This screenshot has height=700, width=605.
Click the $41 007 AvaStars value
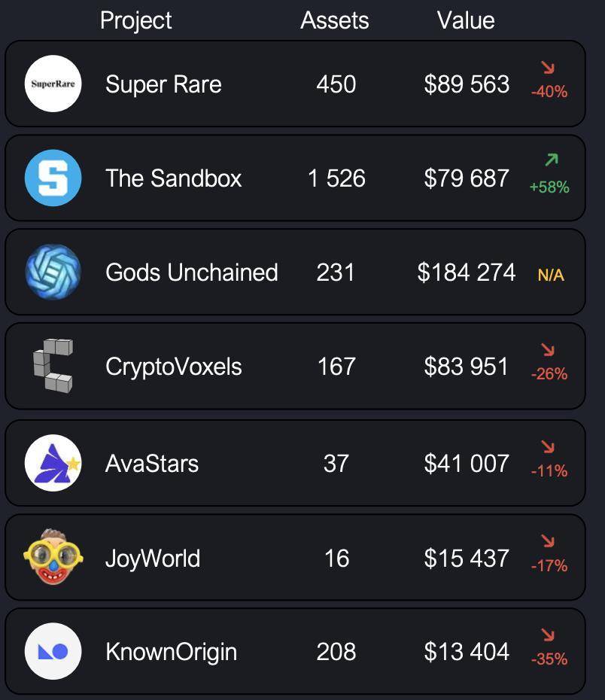click(467, 464)
